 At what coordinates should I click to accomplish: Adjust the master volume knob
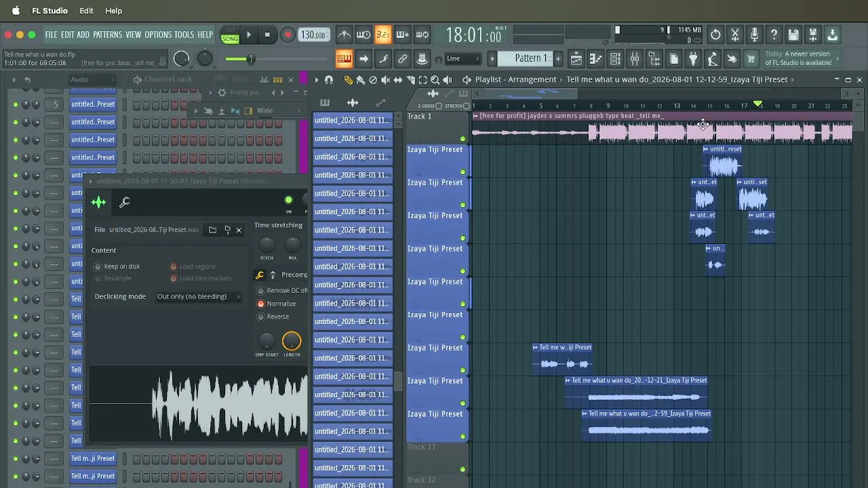click(x=181, y=59)
